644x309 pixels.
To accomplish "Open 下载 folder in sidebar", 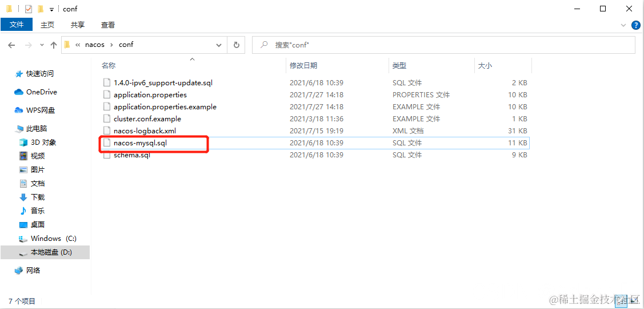I will point(38,197).
